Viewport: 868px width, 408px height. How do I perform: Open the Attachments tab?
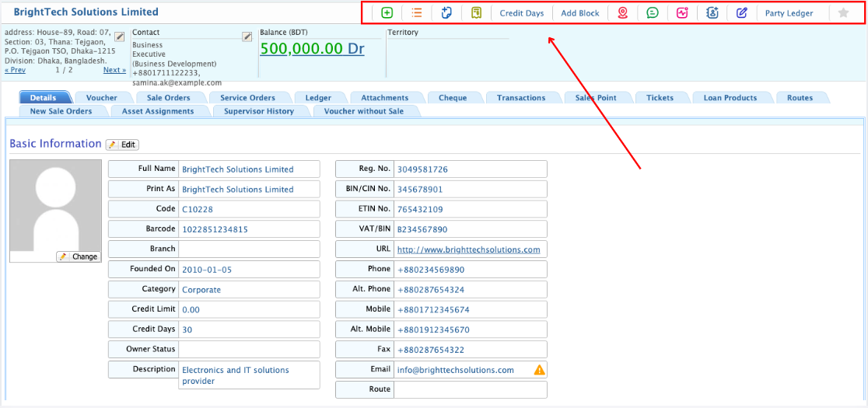click(x=384, y=98)
